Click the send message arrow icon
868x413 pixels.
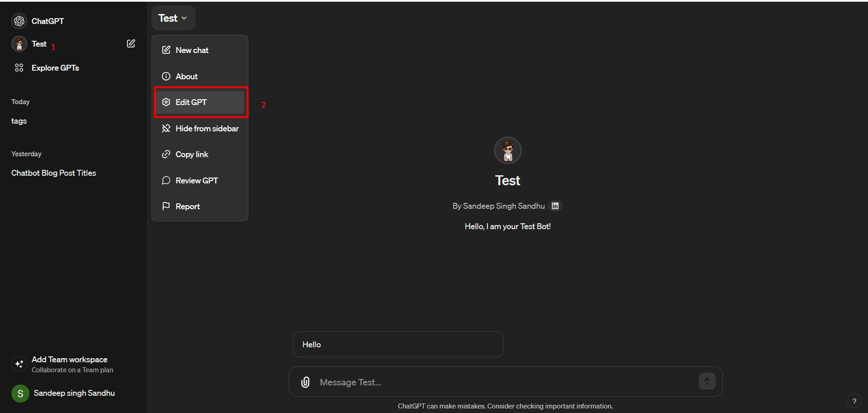[x=707, y=381]
